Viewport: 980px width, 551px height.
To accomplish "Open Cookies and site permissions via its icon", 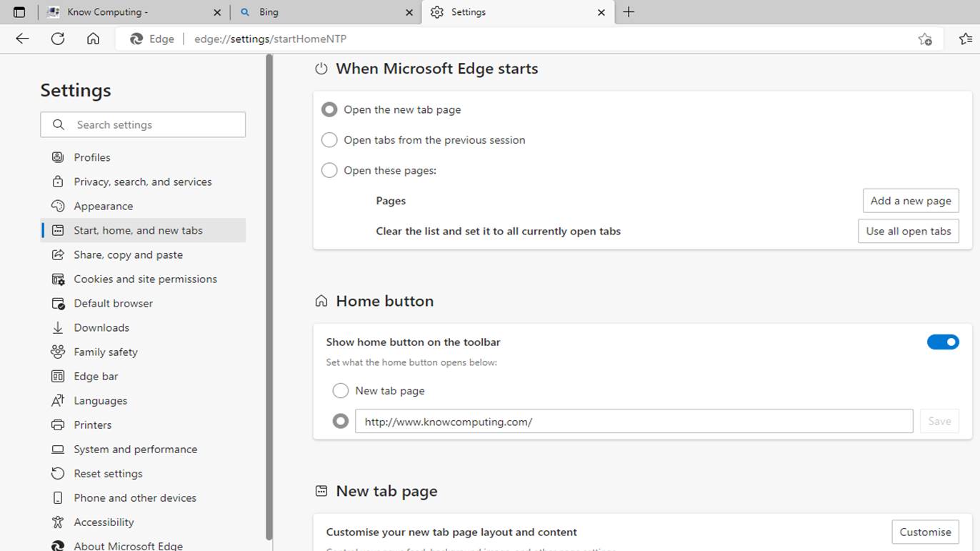I will [x=57, y=279].
